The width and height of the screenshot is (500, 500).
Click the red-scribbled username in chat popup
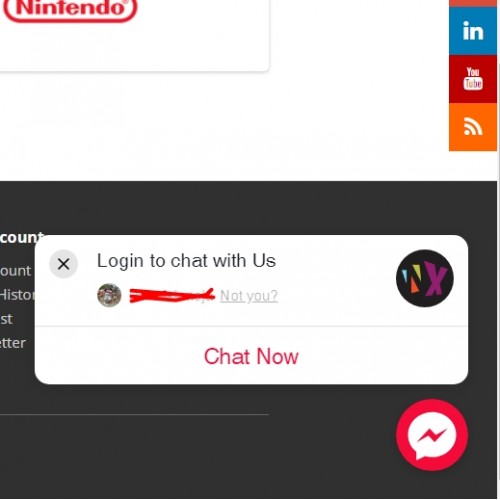pyautogui.click(x=172, y=295)
